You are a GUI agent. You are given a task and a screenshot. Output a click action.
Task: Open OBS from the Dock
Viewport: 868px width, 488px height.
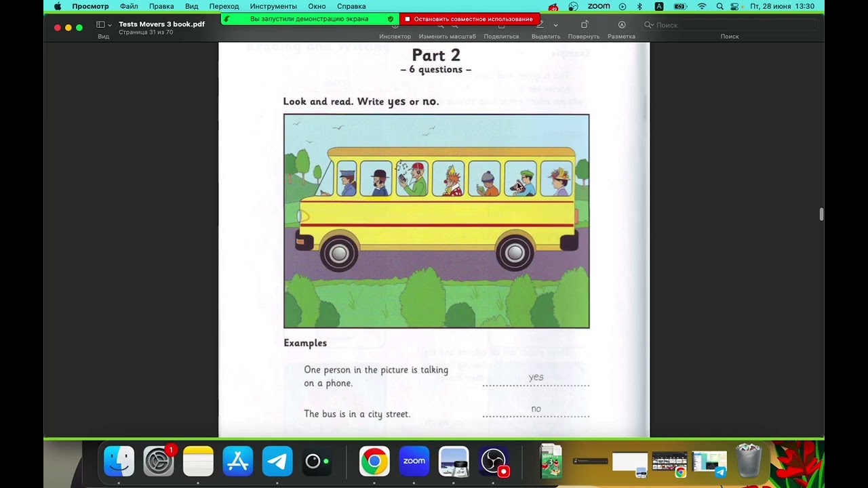coord(493,462)
